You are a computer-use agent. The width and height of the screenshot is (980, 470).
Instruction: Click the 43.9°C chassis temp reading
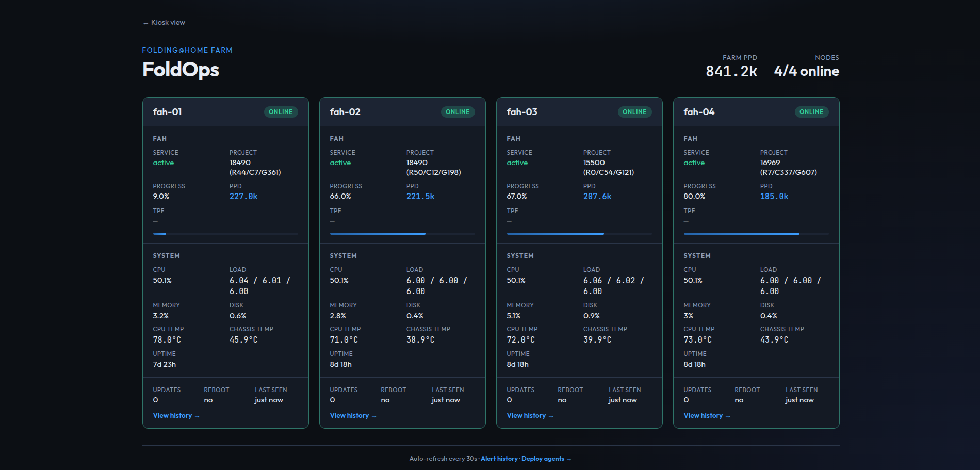pyautogui.click(x=774, y=340)
